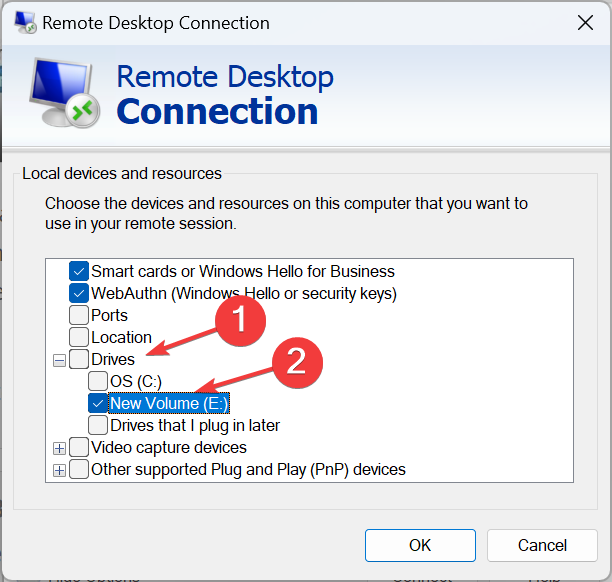Check Drives that I plug in later
This screenshot has width=612, height=582.
pos(98,425)
